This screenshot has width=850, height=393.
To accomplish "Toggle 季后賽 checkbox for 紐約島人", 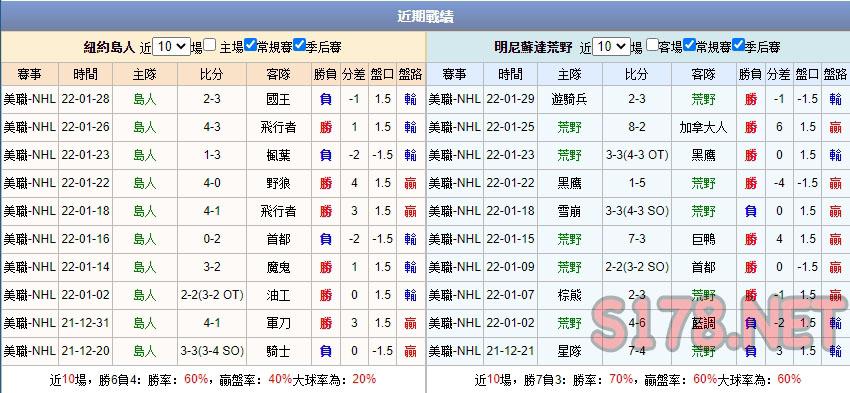I will pos(299,46).
